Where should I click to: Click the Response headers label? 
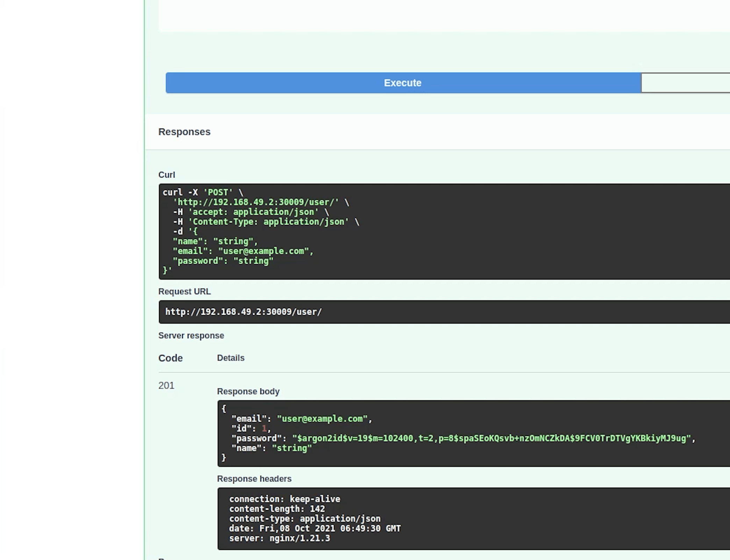point(254,479)
